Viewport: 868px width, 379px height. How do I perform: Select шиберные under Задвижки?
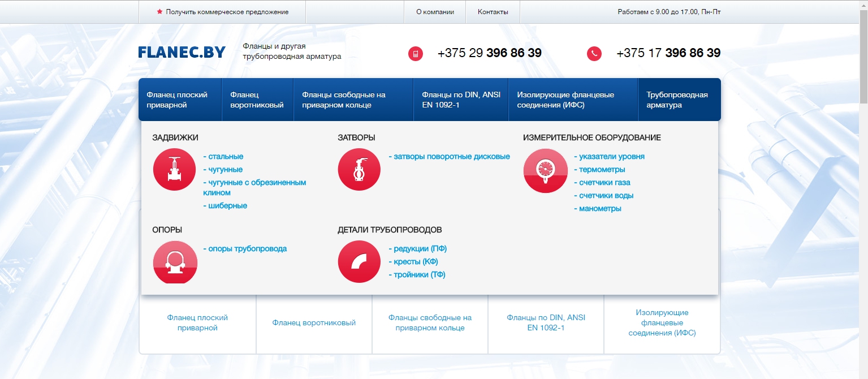point(225,206)
